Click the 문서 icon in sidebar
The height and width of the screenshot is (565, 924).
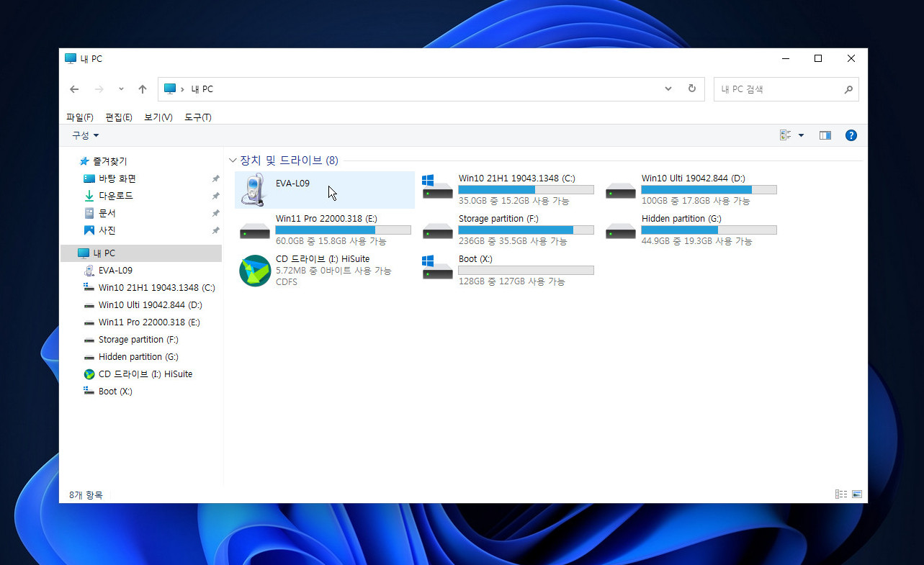pos(89,213)
